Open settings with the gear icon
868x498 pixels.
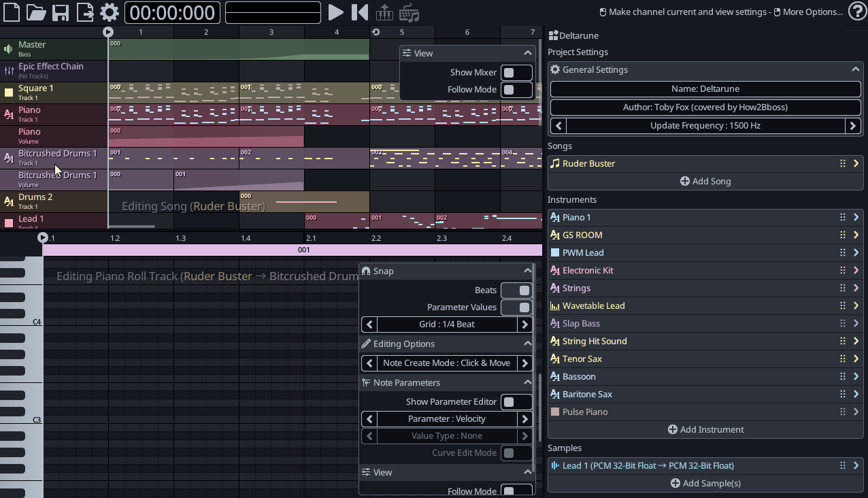click(x=110, y=12)
